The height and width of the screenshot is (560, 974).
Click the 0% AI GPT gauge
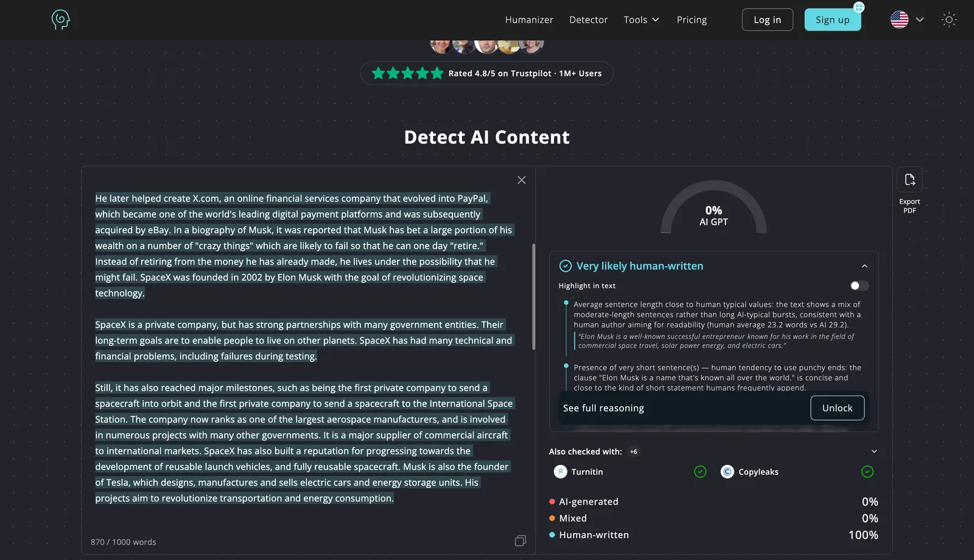point(713,207)
